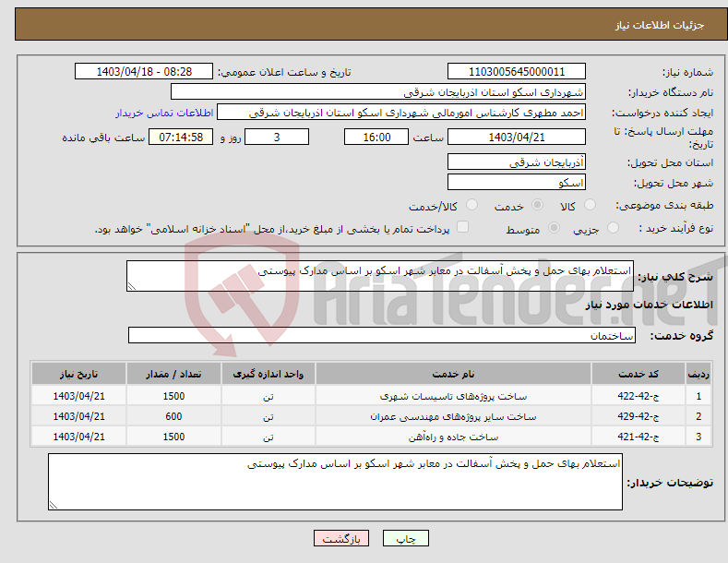Choose the متوسط purchase type radio

(554, 228)
